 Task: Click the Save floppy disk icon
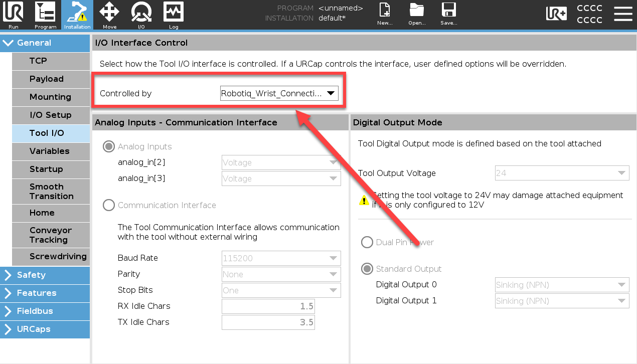coord(448,15)
